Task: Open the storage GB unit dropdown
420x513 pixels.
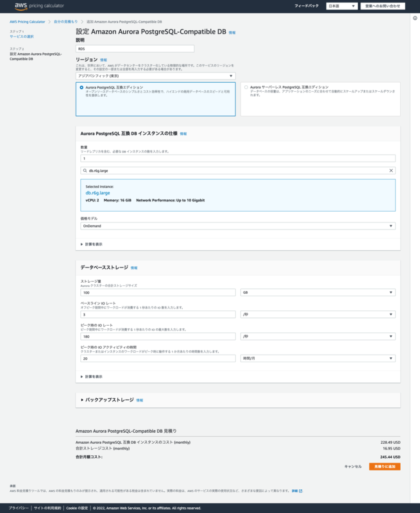Action: (x=318, y=292)
